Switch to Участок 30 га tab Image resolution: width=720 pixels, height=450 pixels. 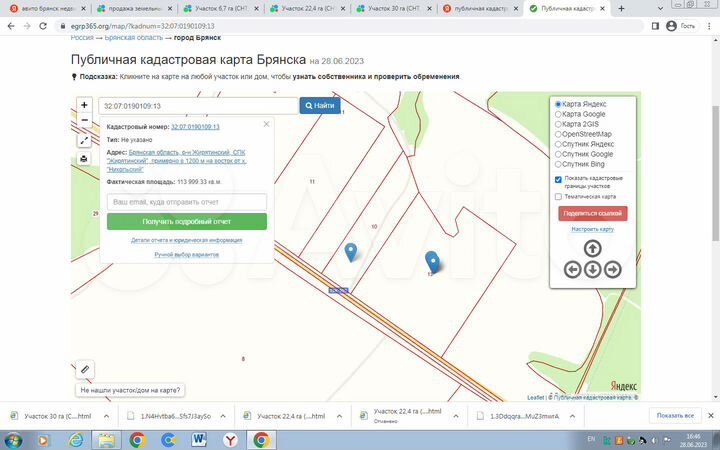394,9
